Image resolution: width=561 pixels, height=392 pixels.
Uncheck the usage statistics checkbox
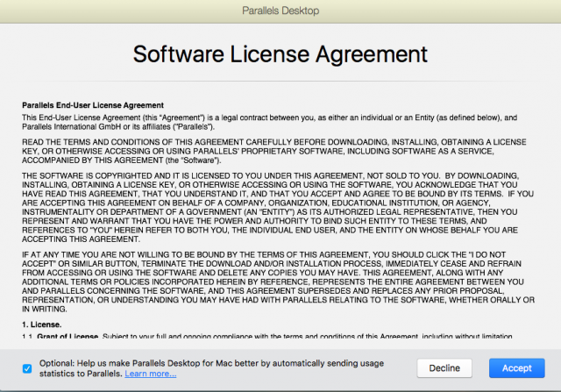click(x=27, y=368)
